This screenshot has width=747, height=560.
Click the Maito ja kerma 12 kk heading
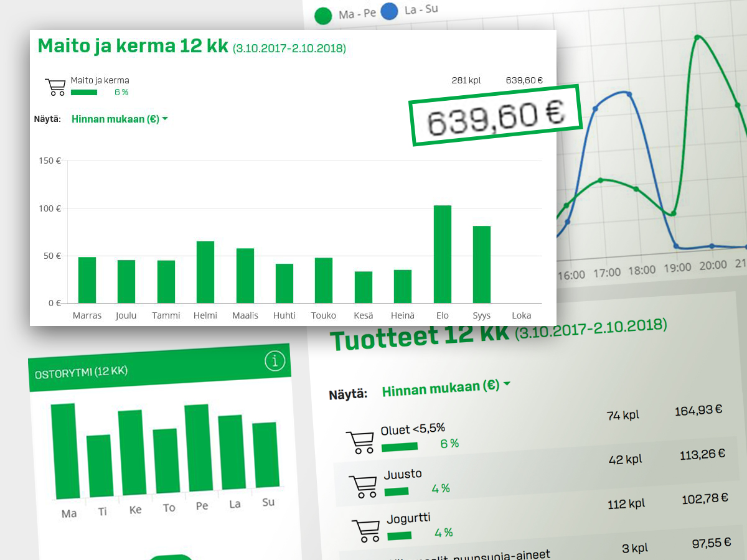(x=133, y=46)
